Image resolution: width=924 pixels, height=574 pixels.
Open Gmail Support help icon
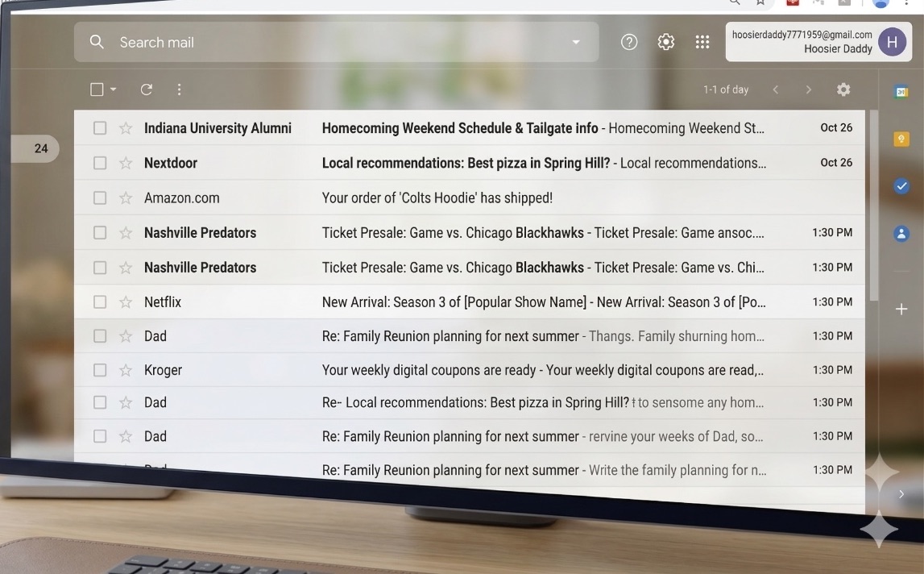point(629,42)
